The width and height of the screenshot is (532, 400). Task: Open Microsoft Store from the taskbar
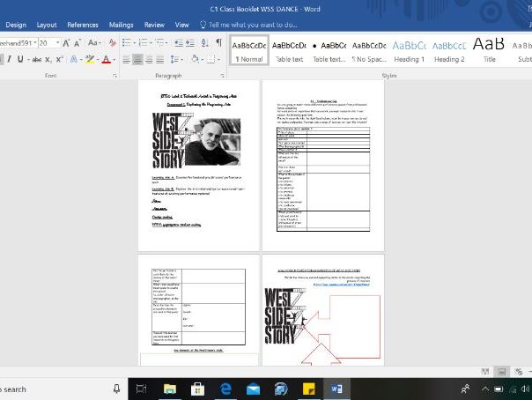[x=197, y=389]
